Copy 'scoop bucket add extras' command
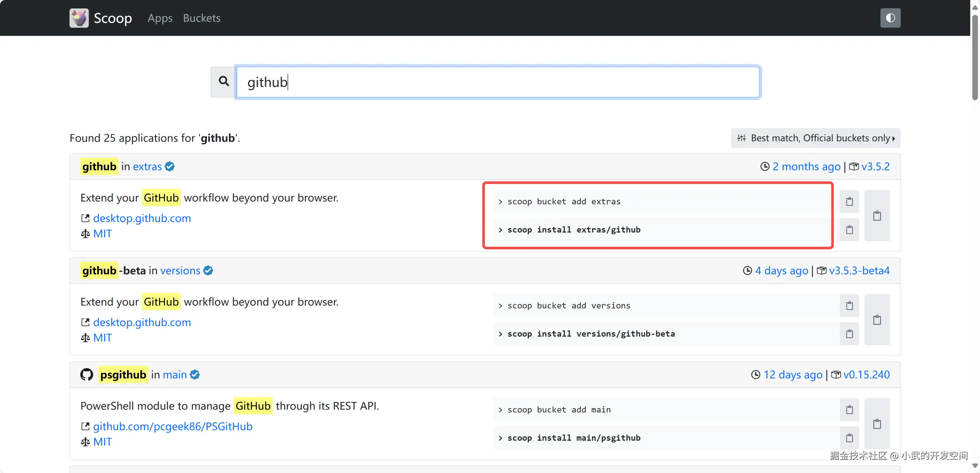This screenshot has width=980, height=473. click(849, 202)
